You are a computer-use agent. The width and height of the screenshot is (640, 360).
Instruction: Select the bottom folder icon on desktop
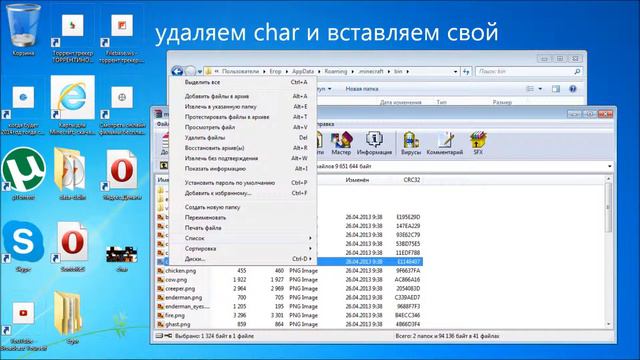[69, 317]
